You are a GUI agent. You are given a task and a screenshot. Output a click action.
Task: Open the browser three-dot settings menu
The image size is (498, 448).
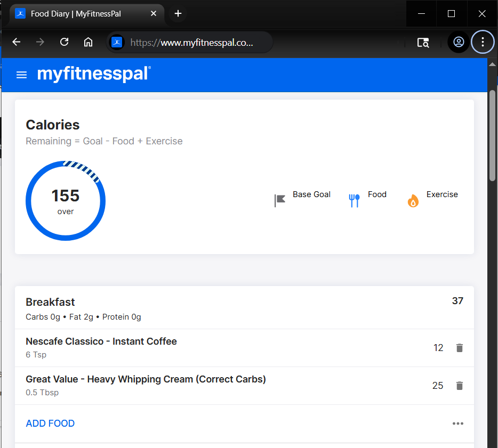click(483, 42)
